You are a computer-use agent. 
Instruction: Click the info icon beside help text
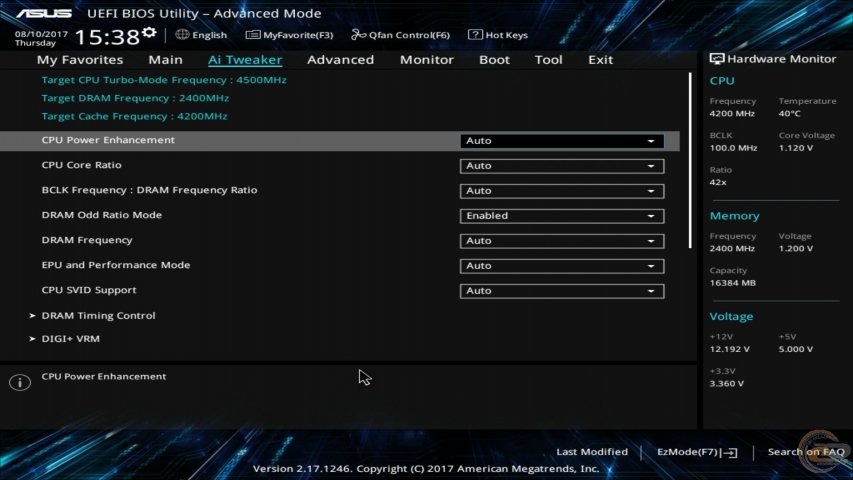(20, 383)
